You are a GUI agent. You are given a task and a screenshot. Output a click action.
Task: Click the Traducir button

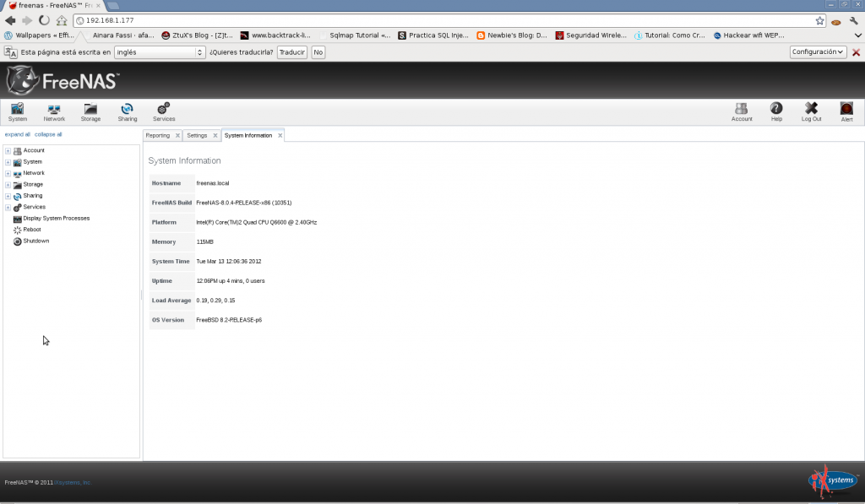tap(291, 52)
